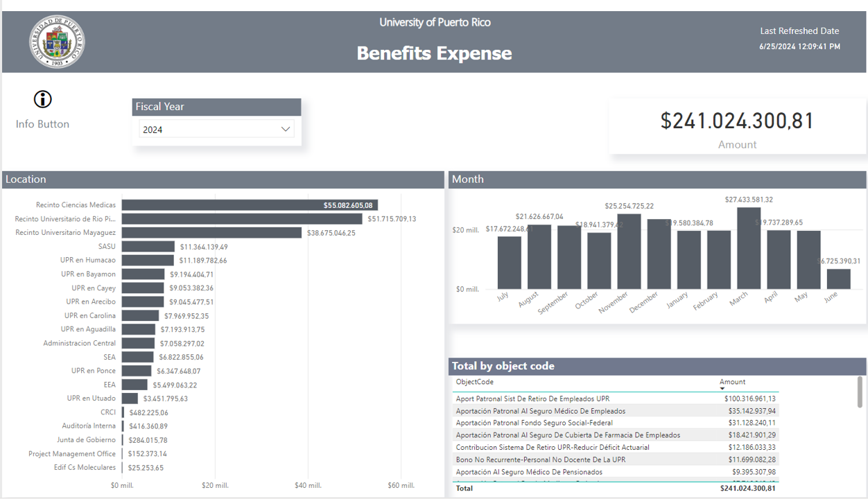
Task: Select the Recinto Universitario Mayaguez bar
Action: (211, 233)
